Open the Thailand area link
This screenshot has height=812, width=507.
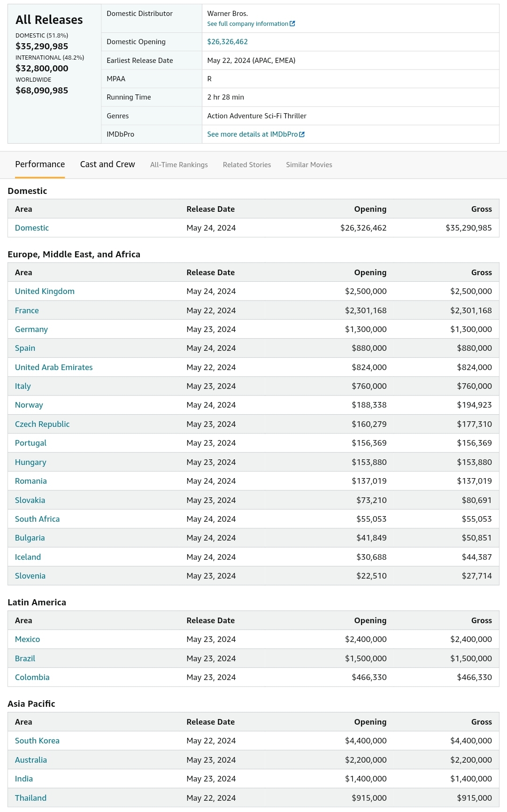(31, 798)
